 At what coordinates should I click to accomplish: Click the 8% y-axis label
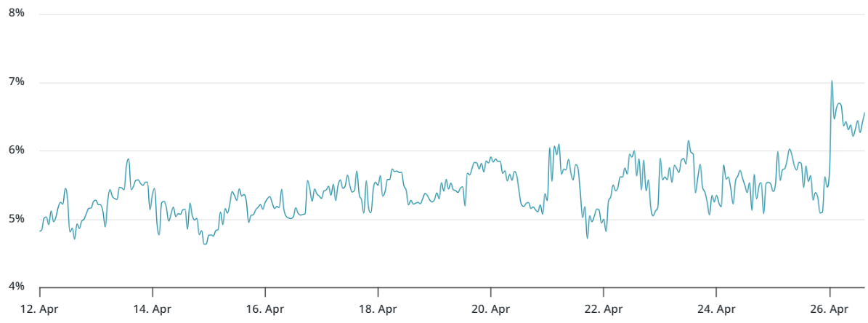(x=16, y=14)
